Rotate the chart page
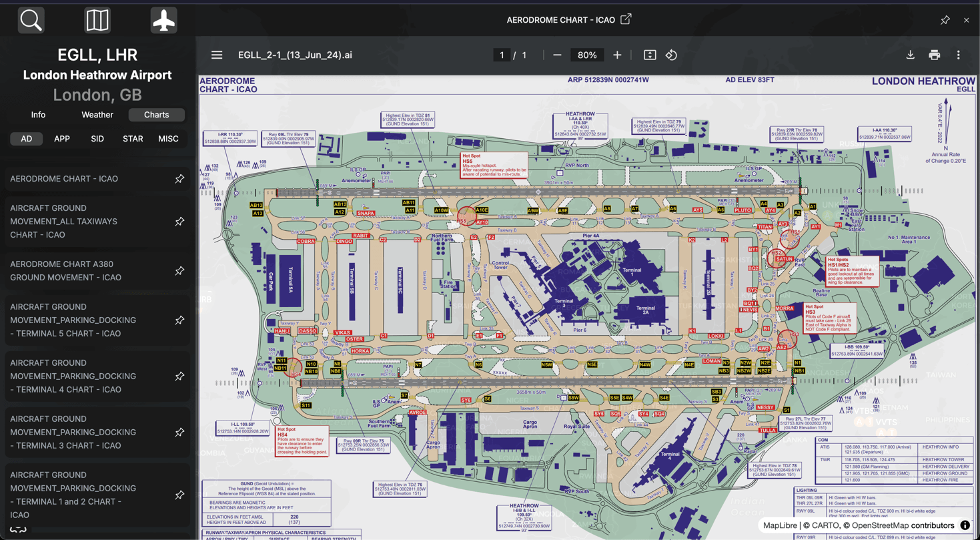The image size is (980, 540). 671,55
